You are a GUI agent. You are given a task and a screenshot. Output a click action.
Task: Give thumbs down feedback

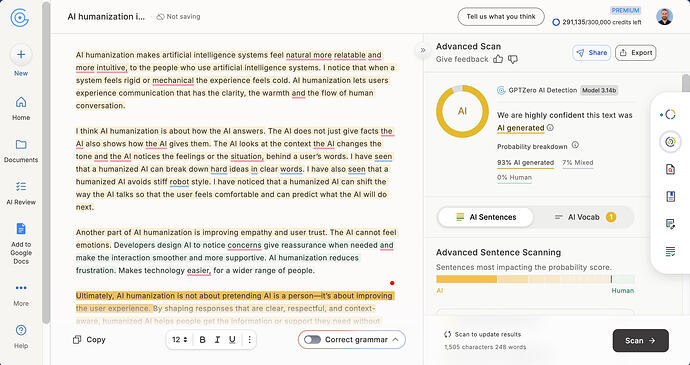pyautogui.click(x=513, y=59)
